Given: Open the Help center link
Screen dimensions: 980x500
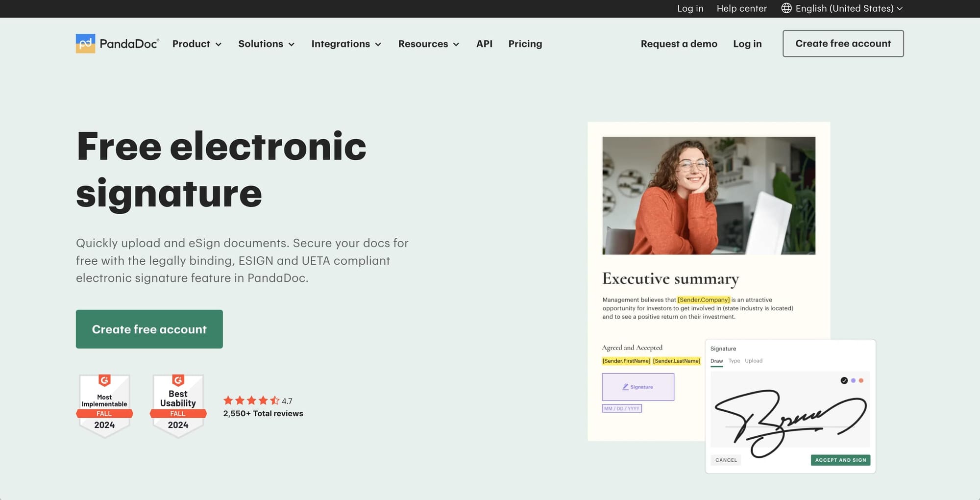Looking at the screenshot, I should [x=741, y=8].
